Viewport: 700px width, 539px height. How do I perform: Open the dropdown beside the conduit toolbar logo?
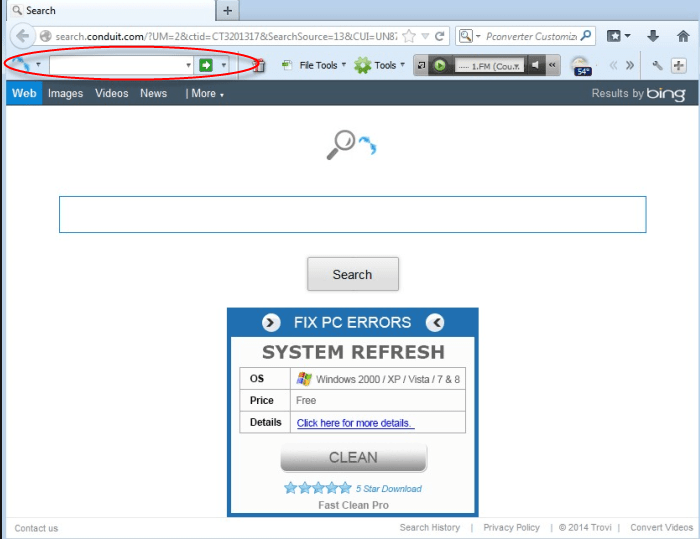tap(38, 65)
